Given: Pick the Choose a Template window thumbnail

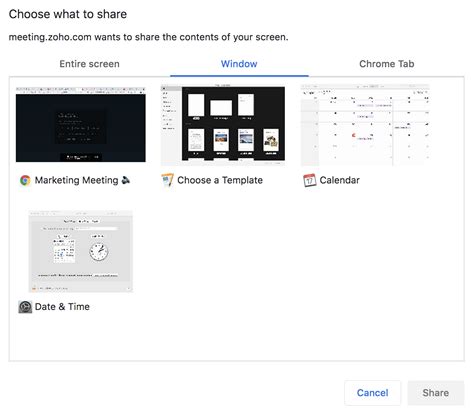Looking at the screenshot, I should [223, 125].
